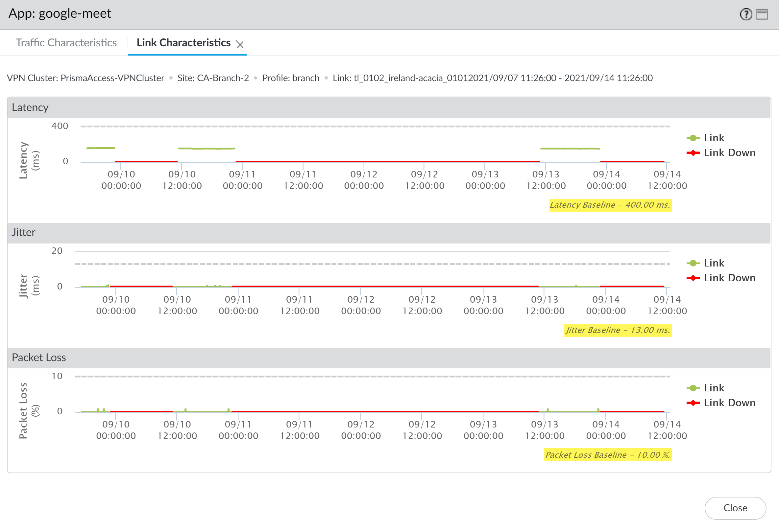Screen dimensions: 779x532
Task: Select the Link Characteristics tab
Action: (183, 43)
